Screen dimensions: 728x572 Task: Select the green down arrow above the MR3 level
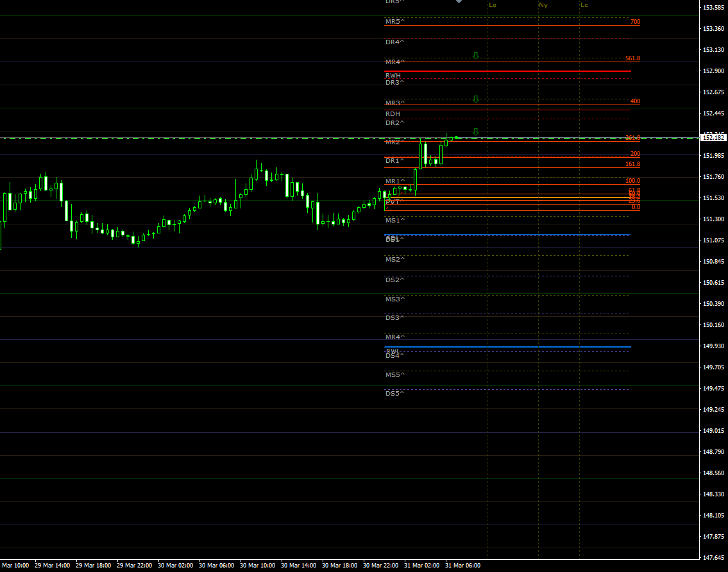pos(475,99)
